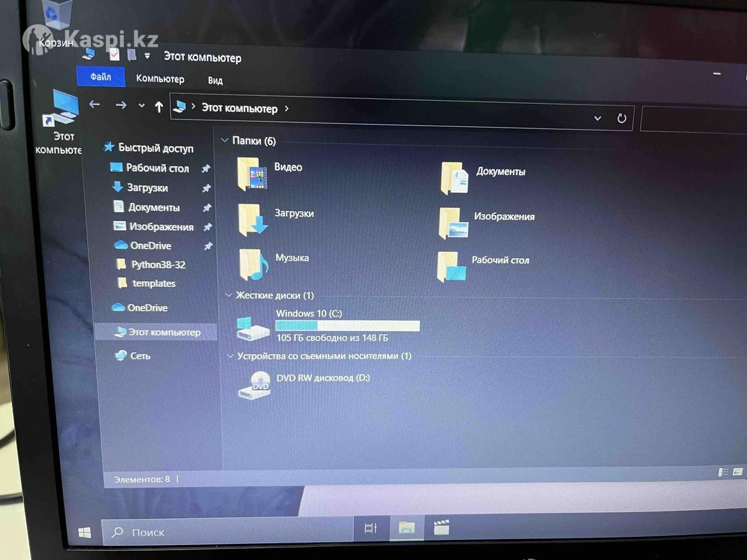Viewport: 747px width, 560px height.
Task: Open the DVD RW дисковод (D:) drive
Action: 253,385
